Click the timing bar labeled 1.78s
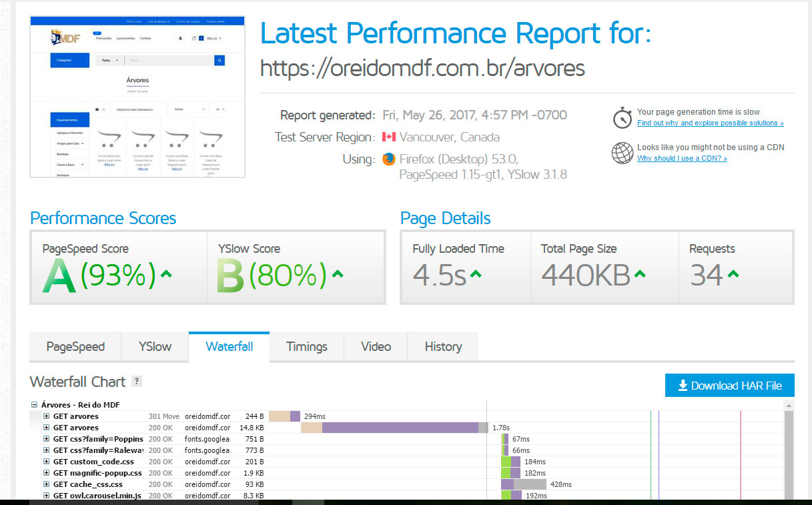 point(395,428)
